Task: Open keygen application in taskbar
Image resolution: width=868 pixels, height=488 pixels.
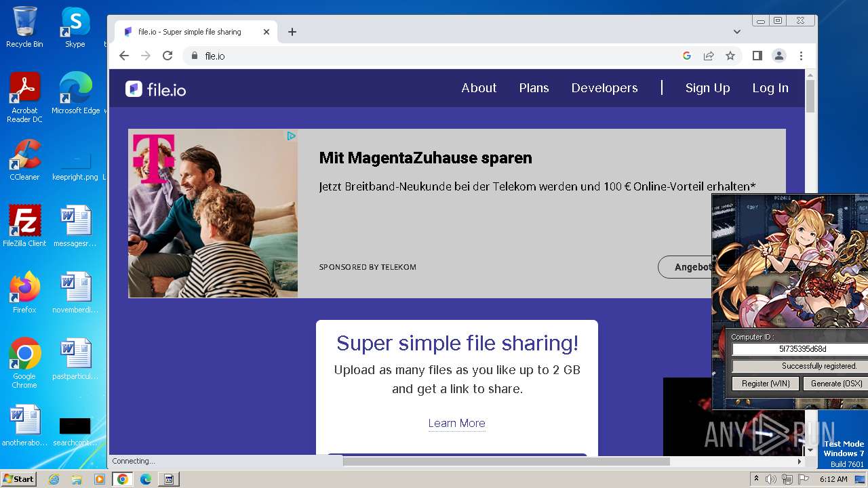Action: pyautogui.click(x=169, y=479)
